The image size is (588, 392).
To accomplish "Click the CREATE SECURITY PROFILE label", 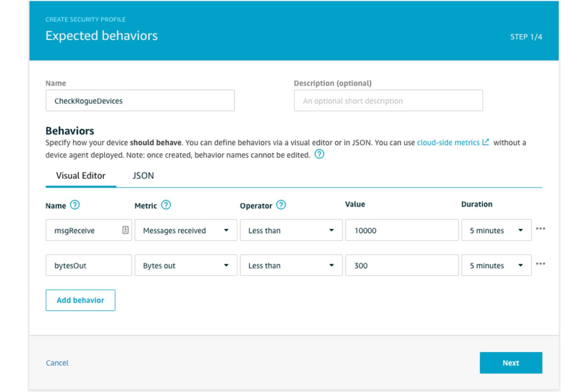I will [x=85, y=19].
